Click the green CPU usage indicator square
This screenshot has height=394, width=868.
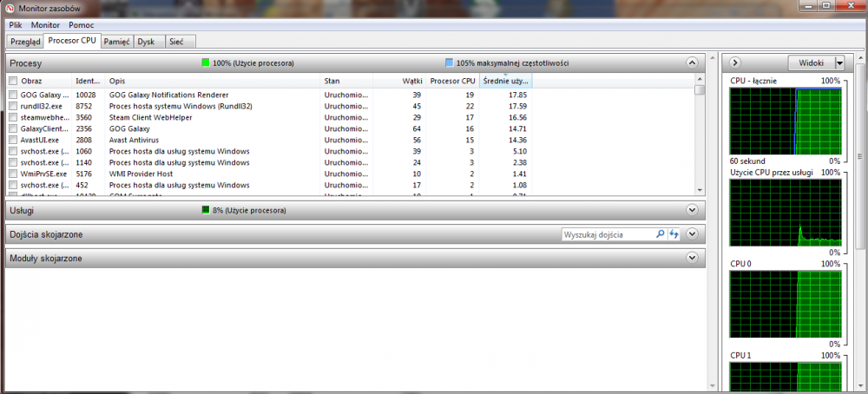[206, 63]
